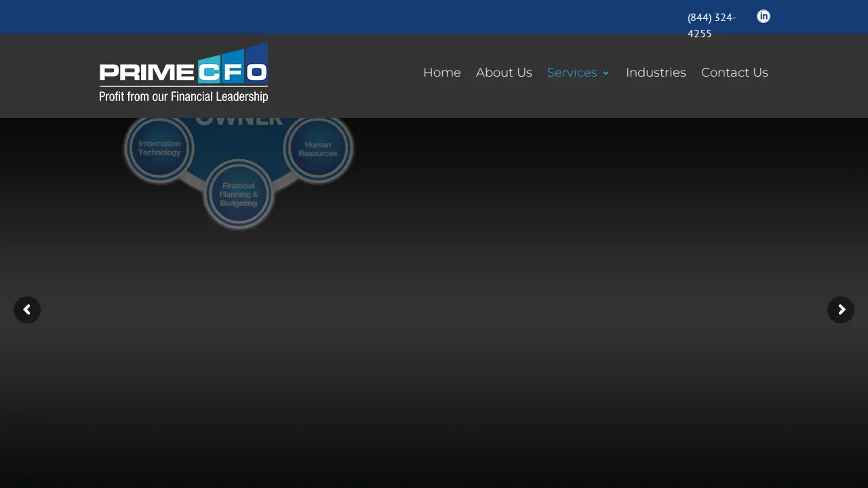Open the Industries menu item
This screenshot has width=868, height=488.
(656, 73)
